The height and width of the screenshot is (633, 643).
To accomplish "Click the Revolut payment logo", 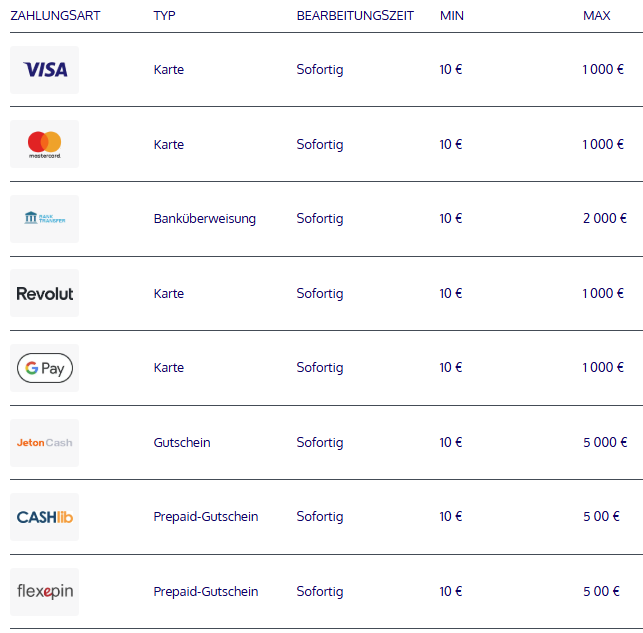I will click(44, 293).
